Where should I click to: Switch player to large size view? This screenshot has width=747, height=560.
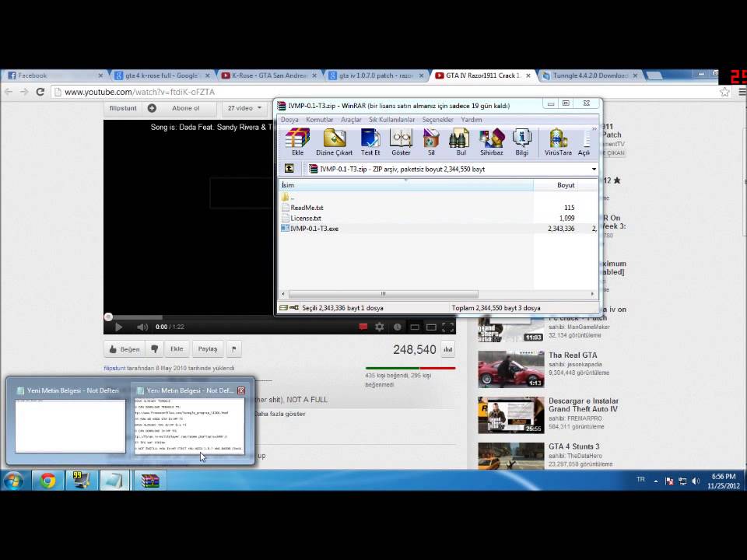[431, 327]
